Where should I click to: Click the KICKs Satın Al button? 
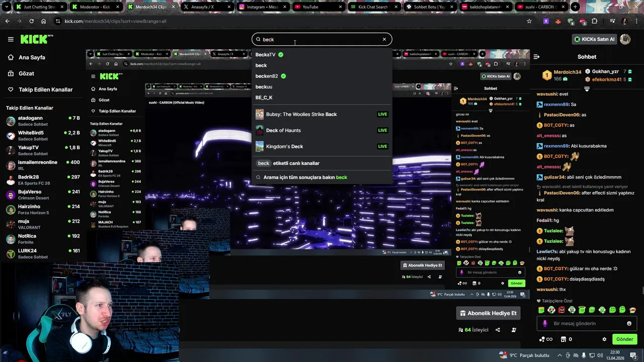point(595,39)
